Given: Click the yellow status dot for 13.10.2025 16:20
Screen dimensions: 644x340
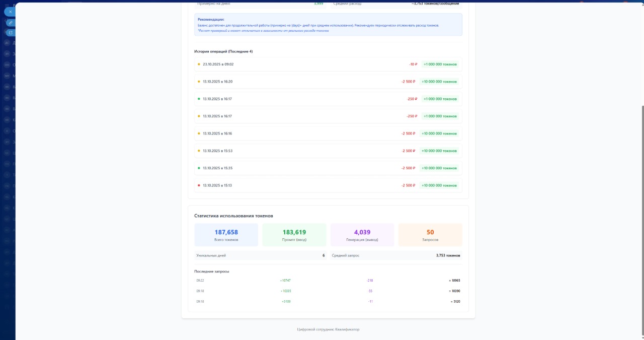Looking at the screenshot, I should coord(199,82).
